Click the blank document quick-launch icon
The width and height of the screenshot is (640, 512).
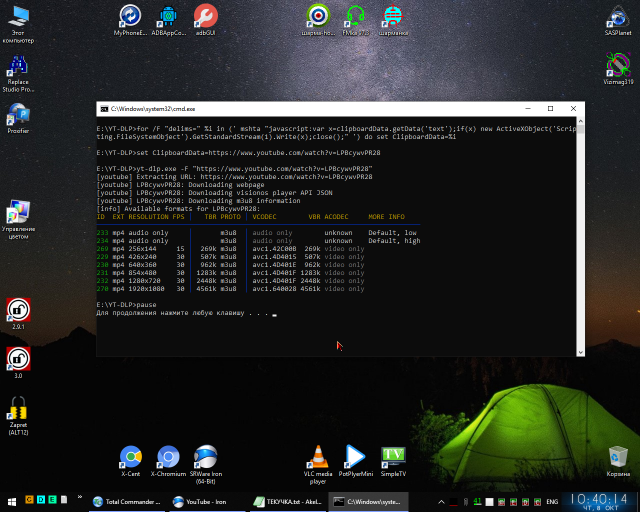click(64, 499)
